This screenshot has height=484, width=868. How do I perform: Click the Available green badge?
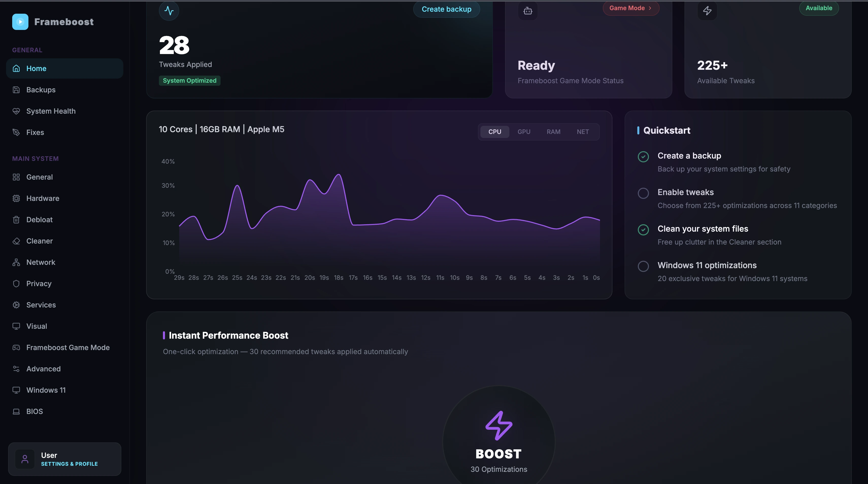point(819,8)
